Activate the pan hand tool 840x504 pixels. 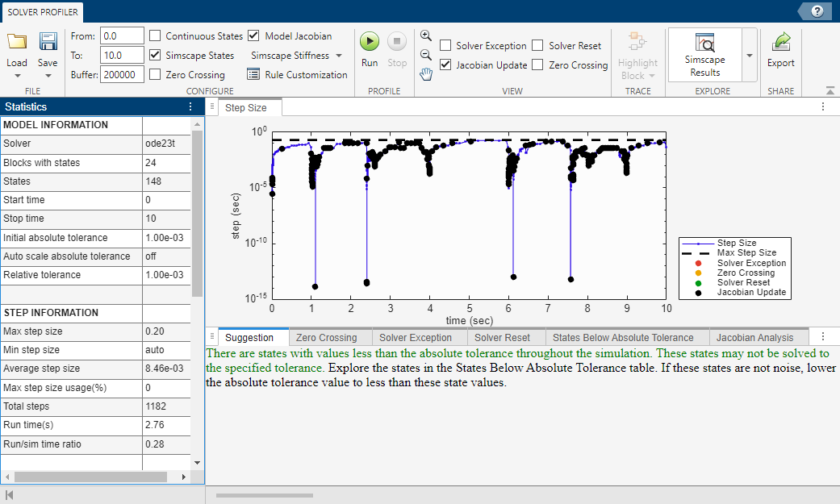(425, 73)
